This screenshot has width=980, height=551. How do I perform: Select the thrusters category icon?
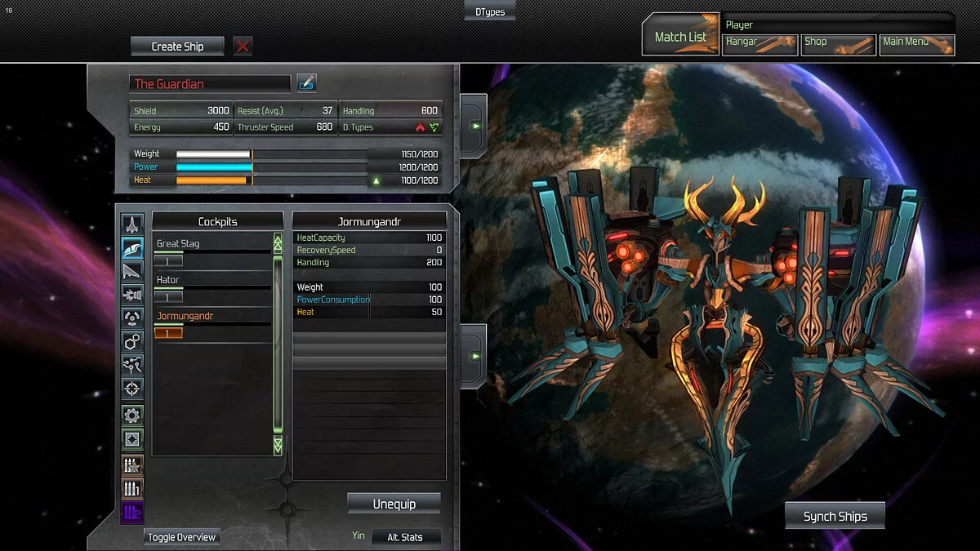coord(132,295)
